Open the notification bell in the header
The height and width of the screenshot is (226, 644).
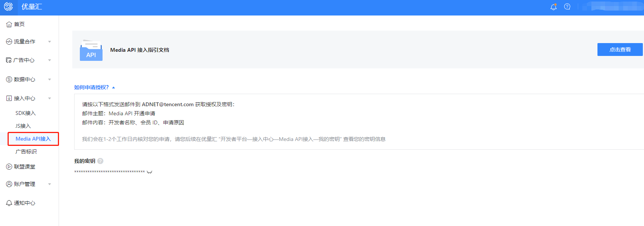coord(554,7)
